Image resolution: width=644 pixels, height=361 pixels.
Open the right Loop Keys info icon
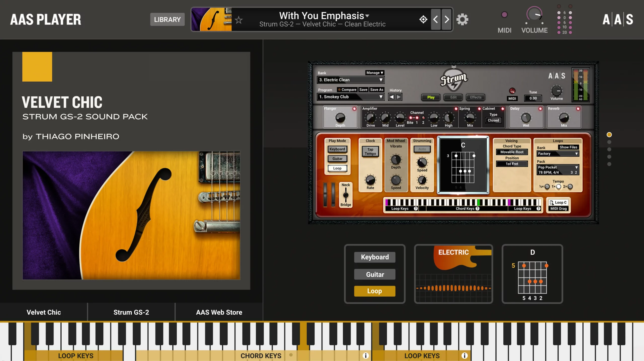(x=464, y=355)
